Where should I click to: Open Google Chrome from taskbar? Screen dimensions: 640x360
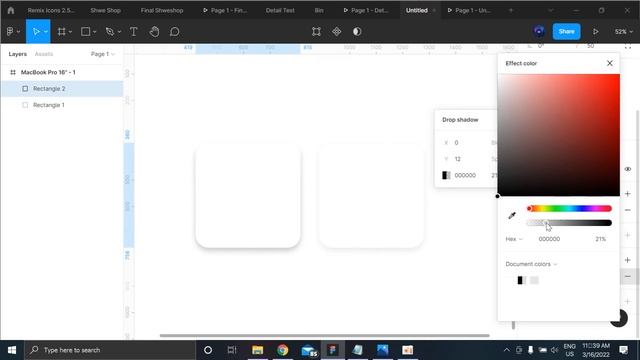click(282, 350)
